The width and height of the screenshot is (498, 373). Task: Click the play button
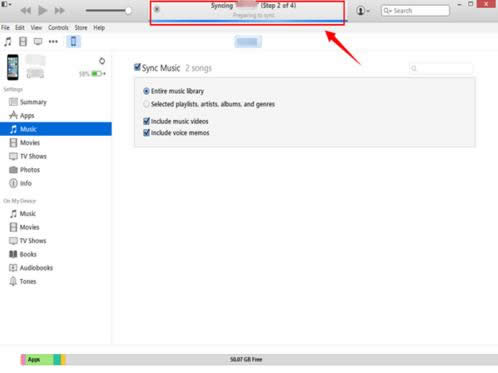point(42,11)
